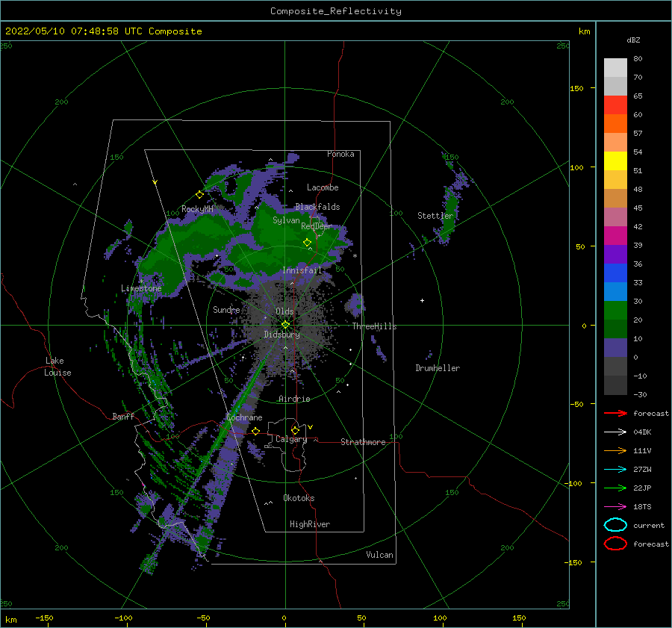Click the Innisfail city label
The width and height of the screenshot is (672, 628).
302,270
